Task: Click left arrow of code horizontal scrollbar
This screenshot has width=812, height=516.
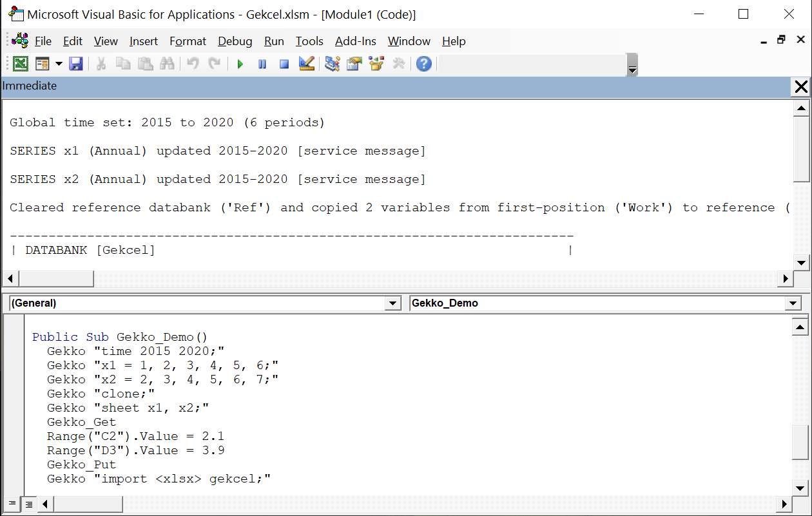Action: pyautogui.click(x=44, y=504)
